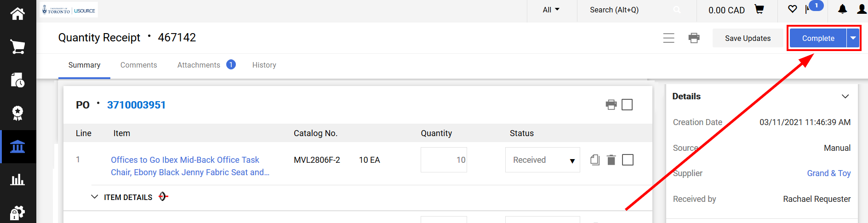868x223 pixels.
Task: Collapse the ITEM DETAILS section
Action: click(95, 197)
